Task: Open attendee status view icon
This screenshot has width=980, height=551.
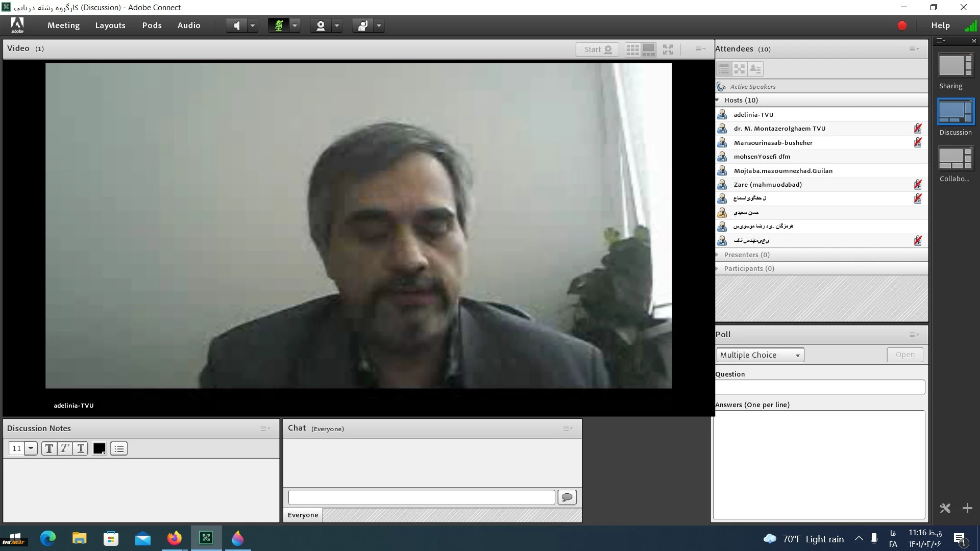Action: [x=755, y=69]
